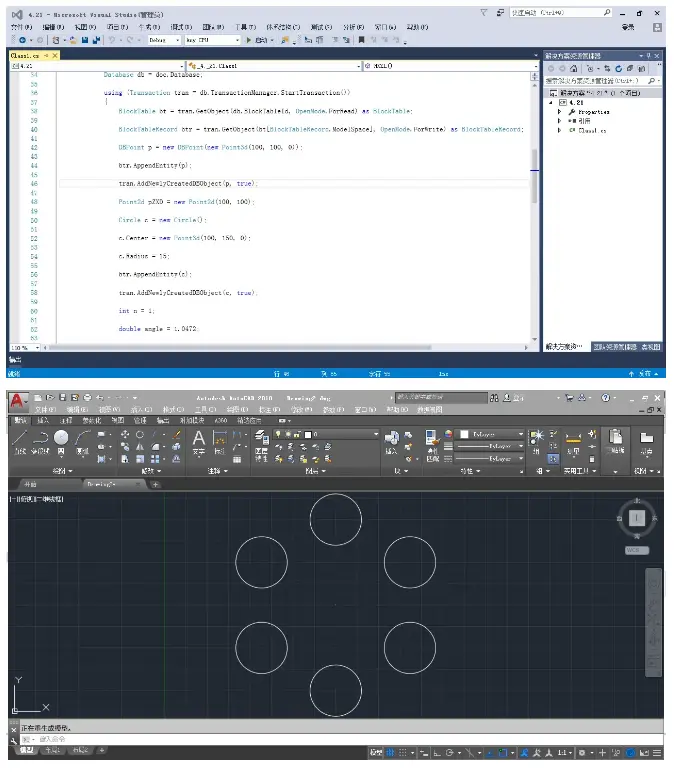Open the AutoCAD application menu (red A)
Image resolution: width=674 pixels, height=772 pixels.
pos(17,402)
